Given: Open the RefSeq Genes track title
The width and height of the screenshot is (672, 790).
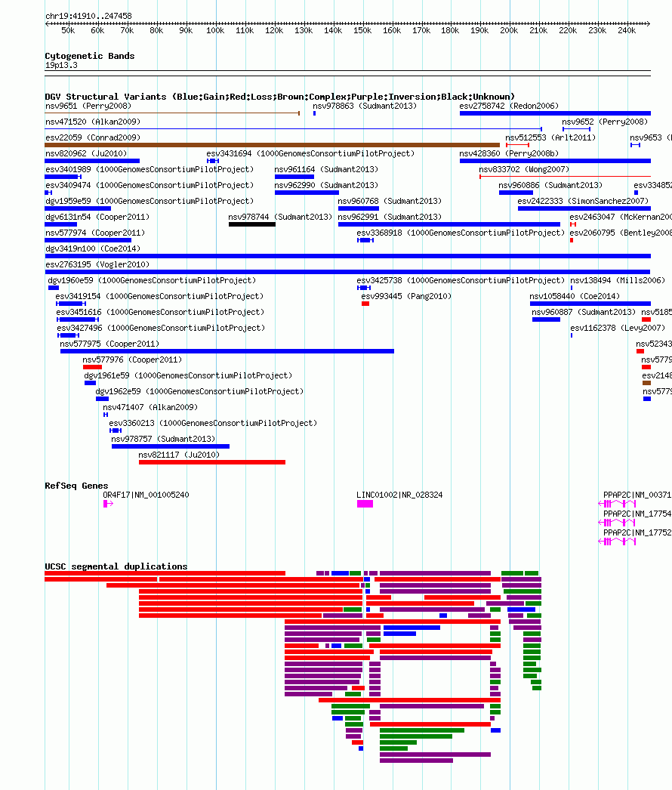Looking at the screenshot, I should coord(76,486).
